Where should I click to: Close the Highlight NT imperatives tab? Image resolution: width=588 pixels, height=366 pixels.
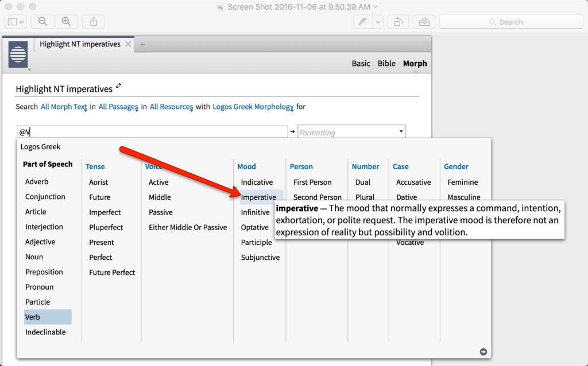tap(128, 44)
